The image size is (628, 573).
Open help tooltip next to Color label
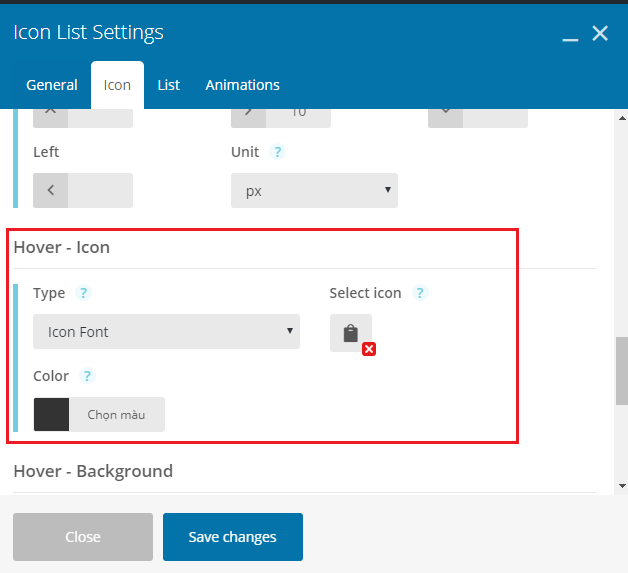87,376
